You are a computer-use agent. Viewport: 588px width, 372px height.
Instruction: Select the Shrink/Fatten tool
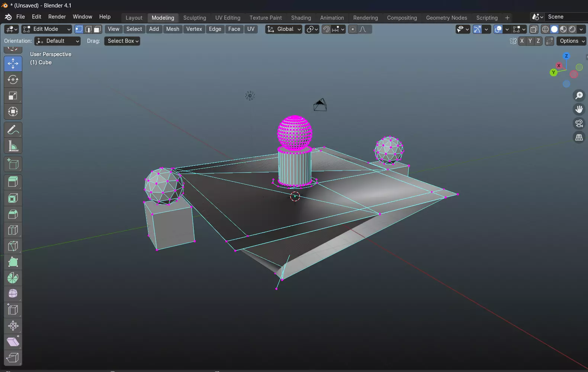13,326
